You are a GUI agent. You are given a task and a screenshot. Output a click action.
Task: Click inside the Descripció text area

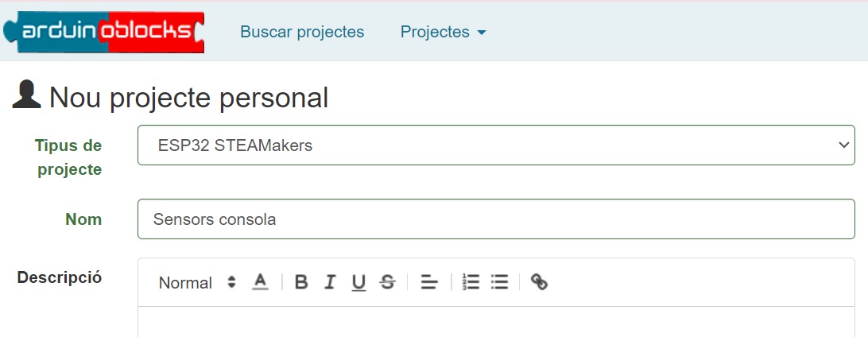tap(496, 322)
